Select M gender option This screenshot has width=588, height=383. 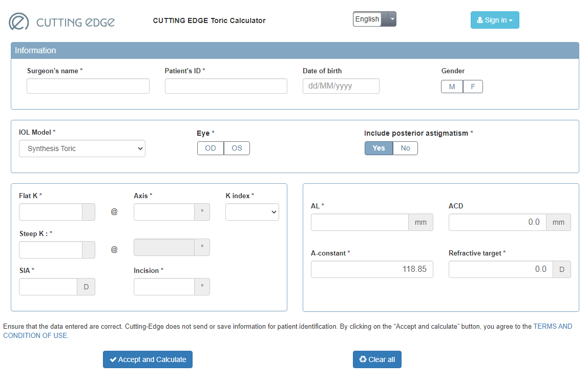point(452,87)
